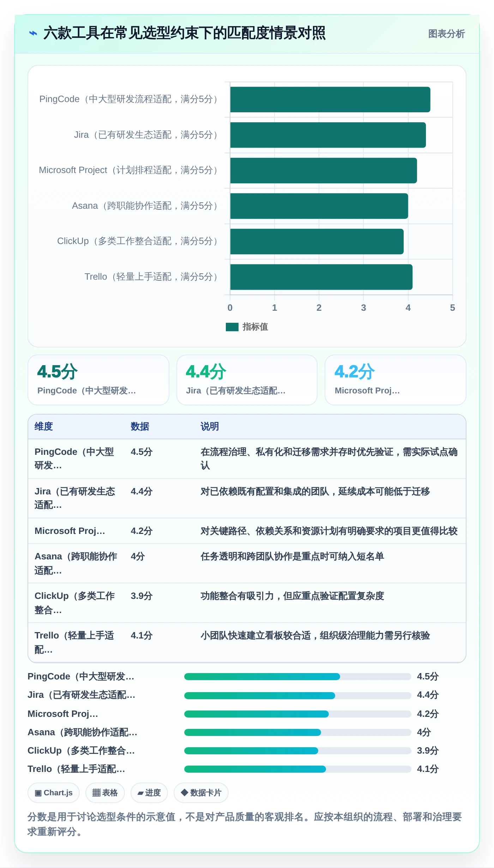The height and width of the screenshot is (868, 494).
Task: Click the 指标值 legend label
Action: (255, 327)
